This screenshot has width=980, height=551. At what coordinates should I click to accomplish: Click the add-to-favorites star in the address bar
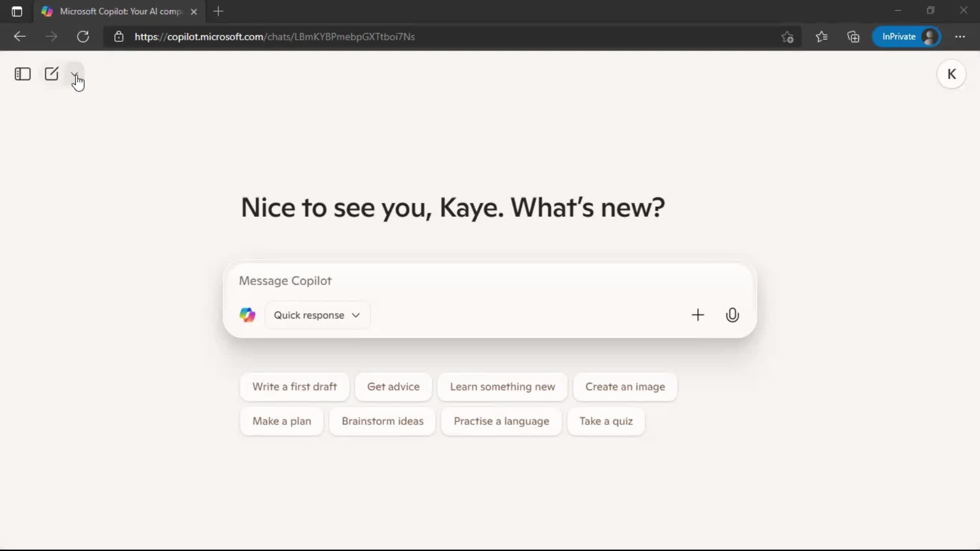click(787, 36)
